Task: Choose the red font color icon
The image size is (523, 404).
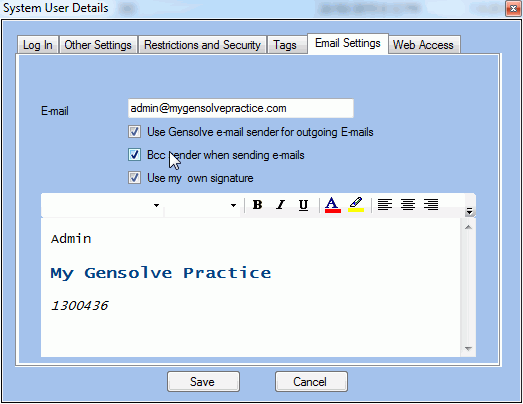Action: (333, 205)
